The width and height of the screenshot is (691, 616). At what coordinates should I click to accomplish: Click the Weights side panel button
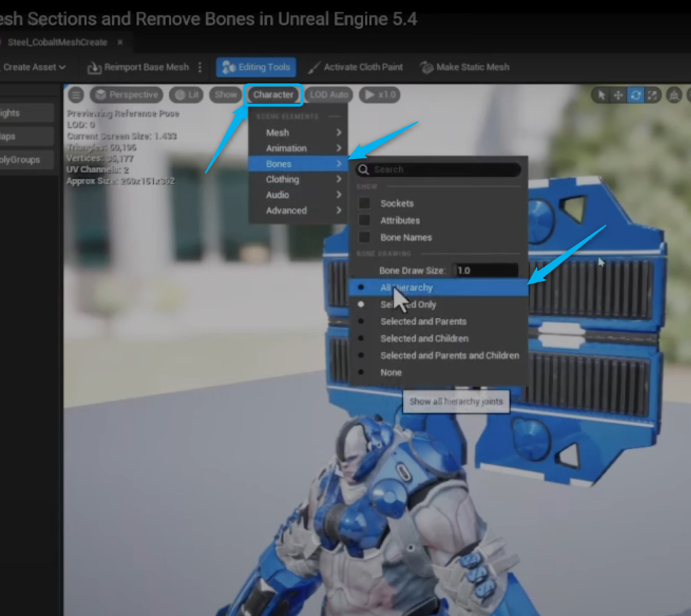[27, 113]
